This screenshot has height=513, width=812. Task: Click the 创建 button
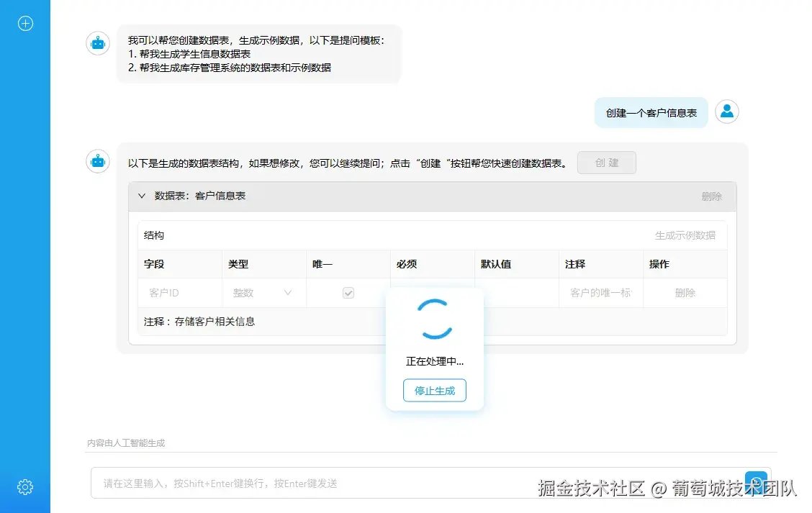(x=606, y=163)
